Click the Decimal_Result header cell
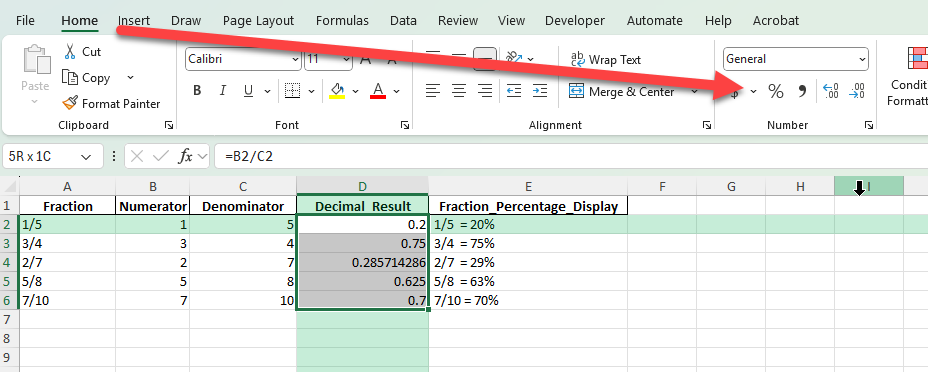Screen dimensions: 928x372 point(362,206)
